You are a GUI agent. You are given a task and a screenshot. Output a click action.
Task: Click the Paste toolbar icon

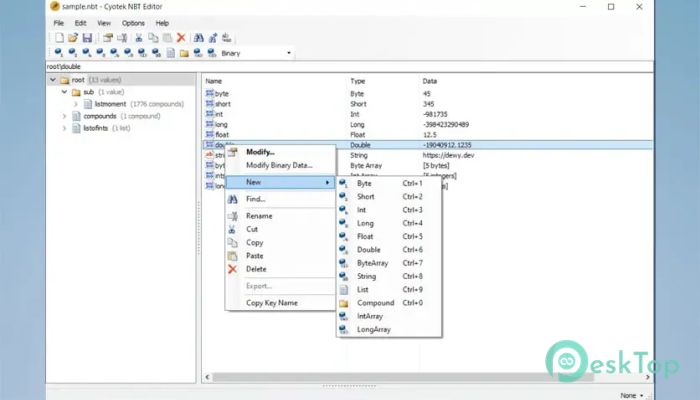[x=167, y=38]
